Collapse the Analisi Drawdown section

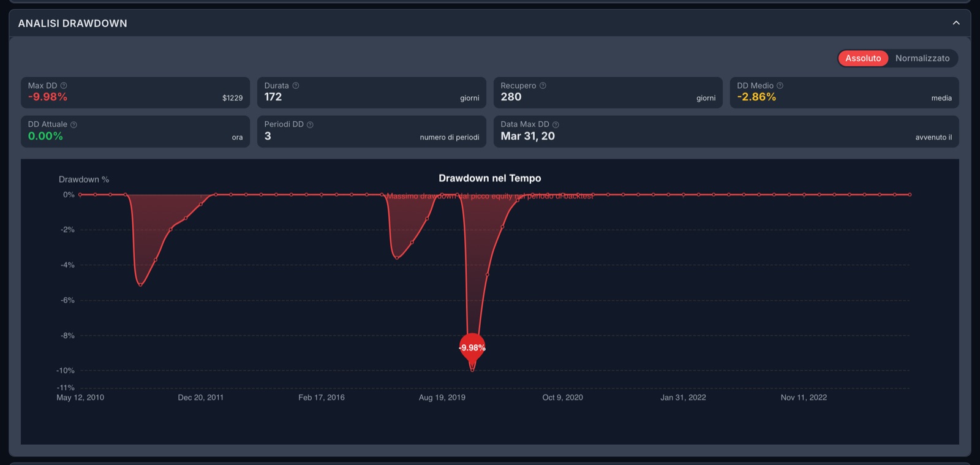(x=956, y=23)
